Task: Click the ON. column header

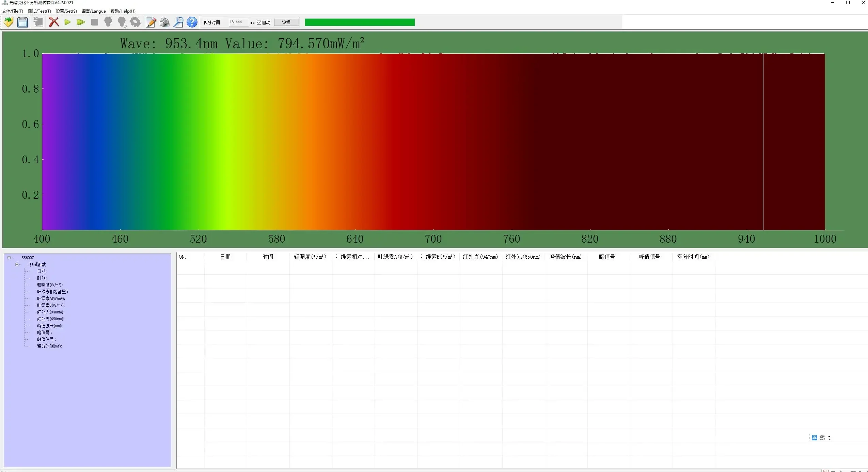Action: tap(190, 257)
